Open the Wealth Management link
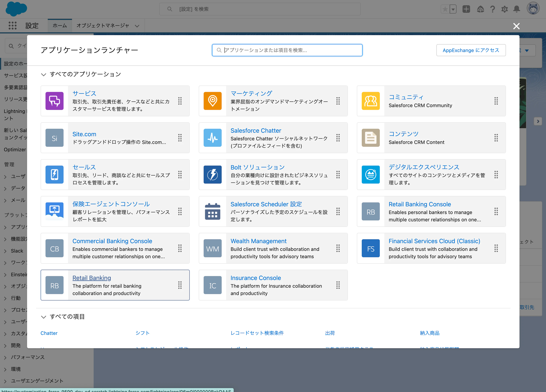The width and height of the screenshot is (546, 392). click(x=259, y=241)
